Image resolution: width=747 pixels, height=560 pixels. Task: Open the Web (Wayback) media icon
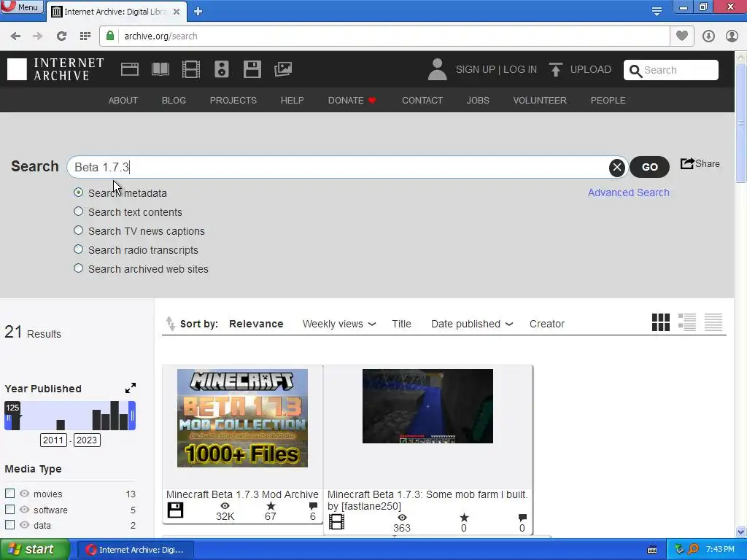pos(130,69)
